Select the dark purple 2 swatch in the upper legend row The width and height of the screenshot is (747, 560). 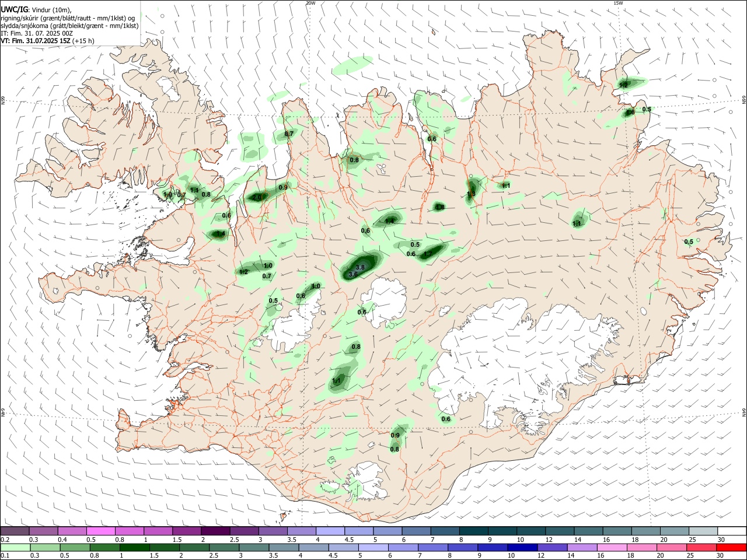[215, 531]
